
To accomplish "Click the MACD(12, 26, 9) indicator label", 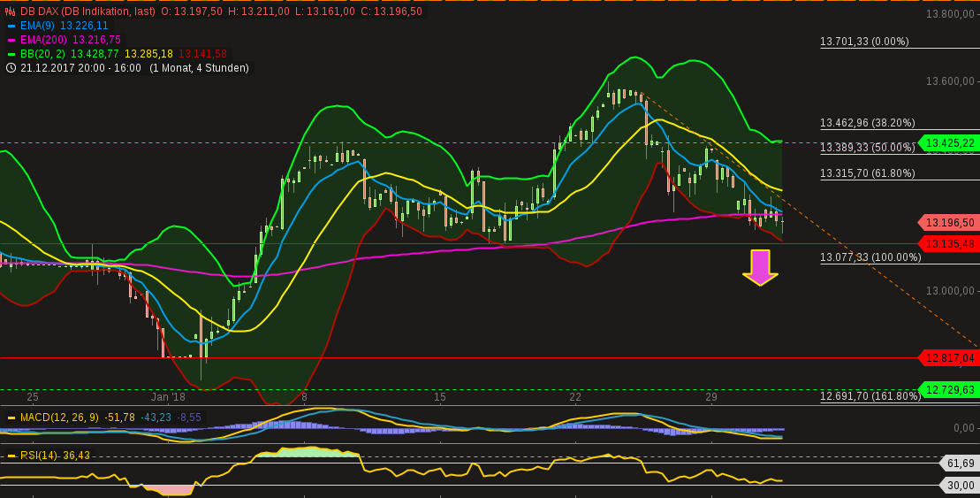I will pyautogui.click(x=59, y=418).
